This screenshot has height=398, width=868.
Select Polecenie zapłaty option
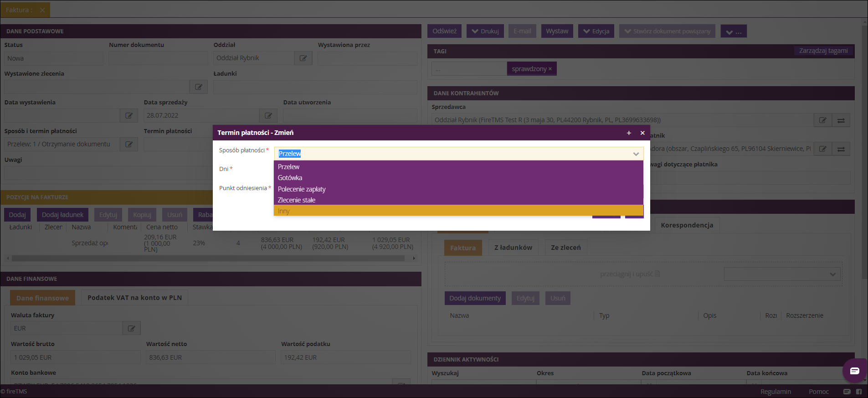(x=458, y=189)
